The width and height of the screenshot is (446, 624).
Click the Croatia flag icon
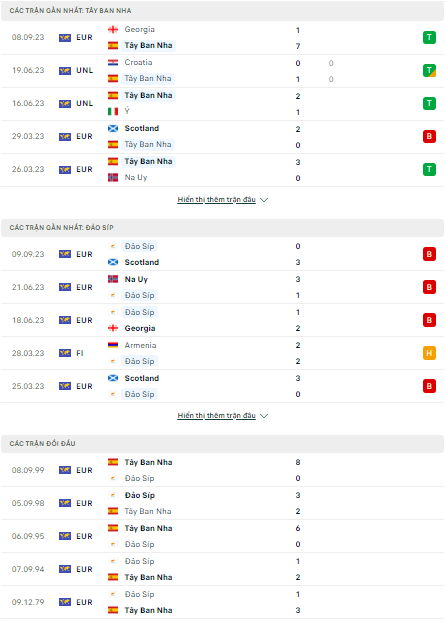pos(113,62)
